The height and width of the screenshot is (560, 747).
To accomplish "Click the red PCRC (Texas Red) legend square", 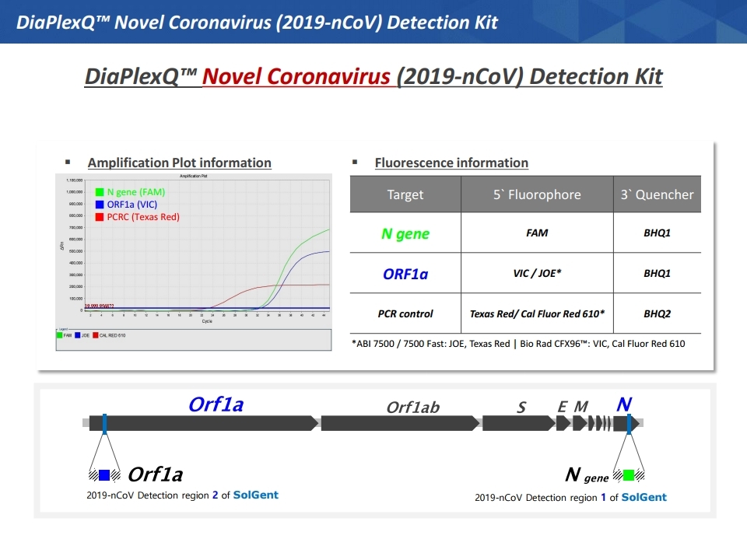I will [x=100, y=217].
